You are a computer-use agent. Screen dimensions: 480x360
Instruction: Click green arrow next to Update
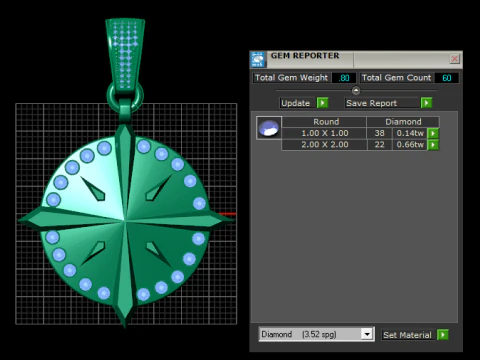coord(322,103)
